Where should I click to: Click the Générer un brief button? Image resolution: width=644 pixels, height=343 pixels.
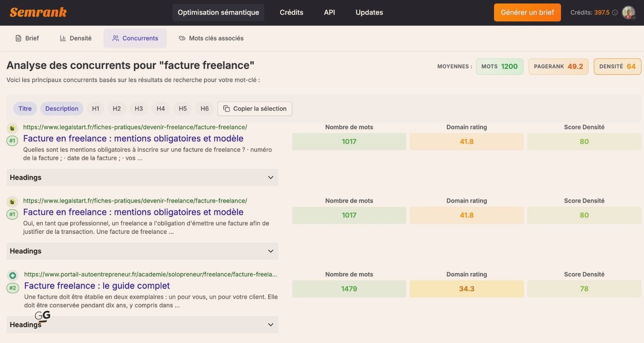pos(527,12)
